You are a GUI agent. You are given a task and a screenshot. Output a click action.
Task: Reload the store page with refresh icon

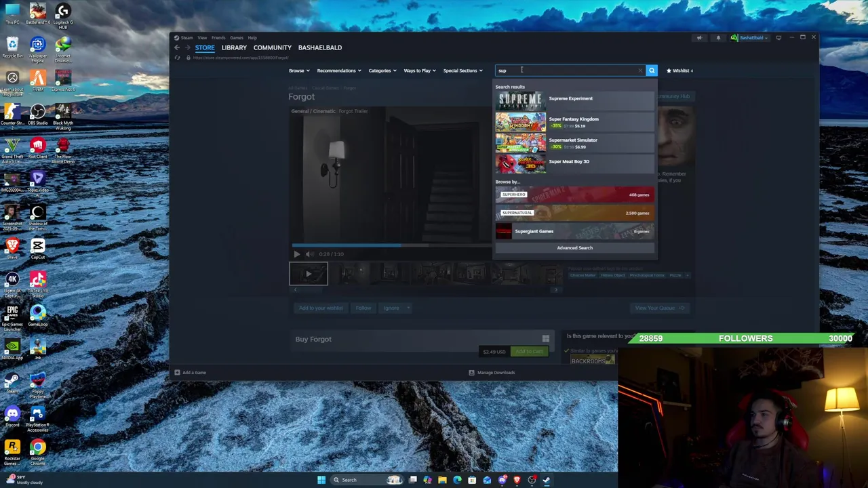pyautogui.click(x=178, y=58)
